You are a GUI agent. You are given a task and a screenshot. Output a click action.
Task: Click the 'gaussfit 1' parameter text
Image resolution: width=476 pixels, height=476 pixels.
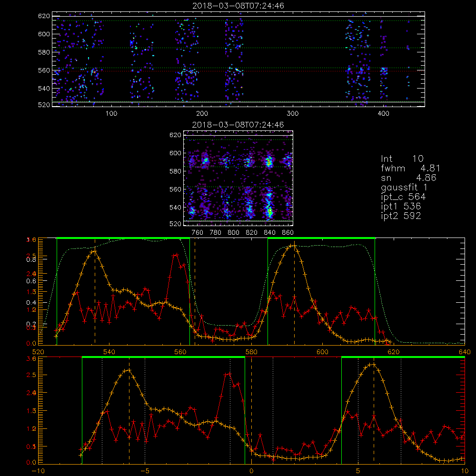point(404,187)
